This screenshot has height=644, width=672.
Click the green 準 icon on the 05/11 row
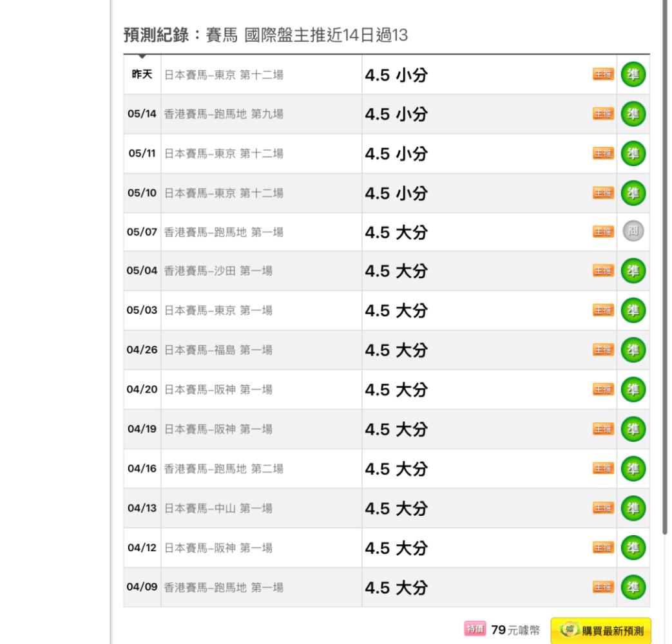[633, 153]
